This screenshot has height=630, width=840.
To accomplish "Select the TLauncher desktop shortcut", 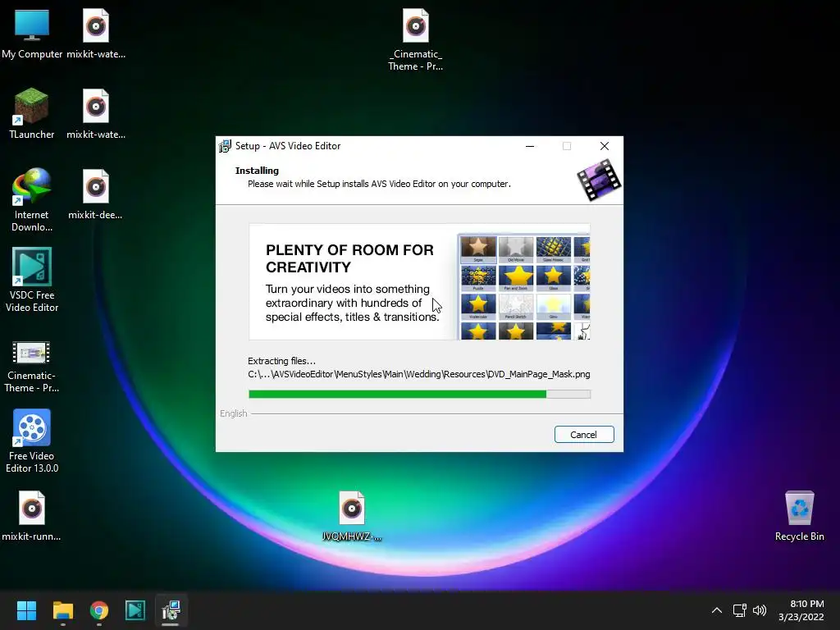I will pos(32,114).
